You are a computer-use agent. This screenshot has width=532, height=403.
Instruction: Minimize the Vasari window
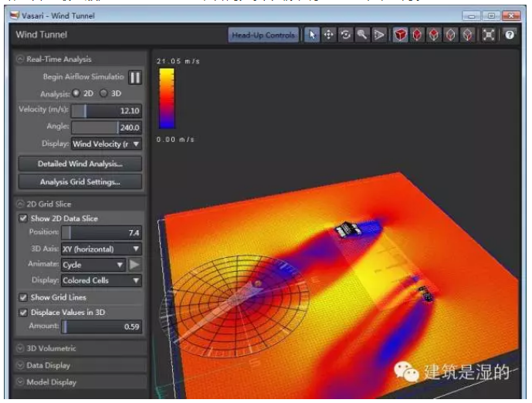pos(472,15)
